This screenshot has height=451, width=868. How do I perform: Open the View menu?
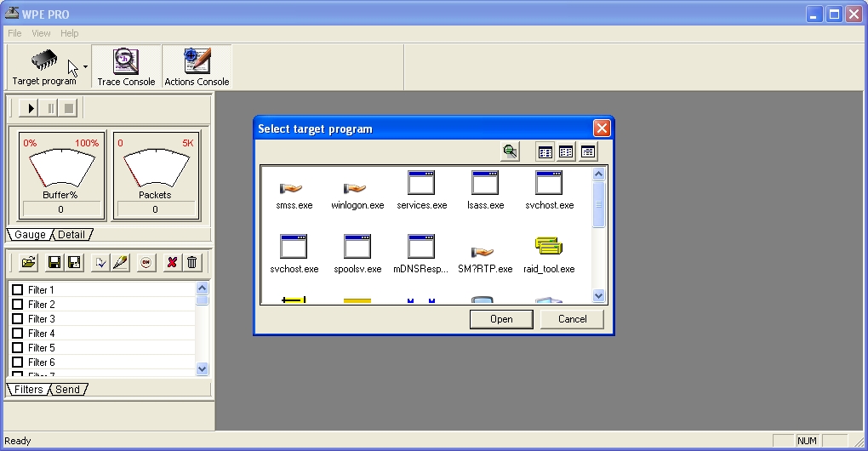[41, 33]
